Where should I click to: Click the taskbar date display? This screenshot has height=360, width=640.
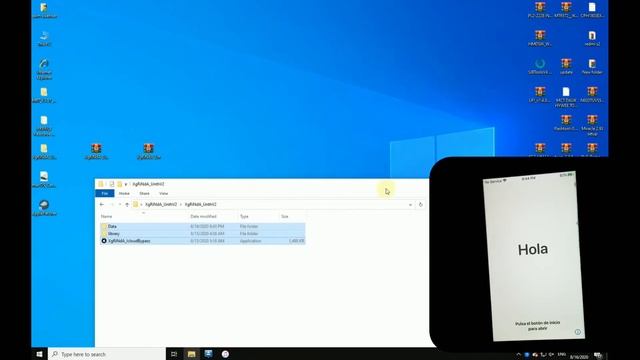pos(578,357)
